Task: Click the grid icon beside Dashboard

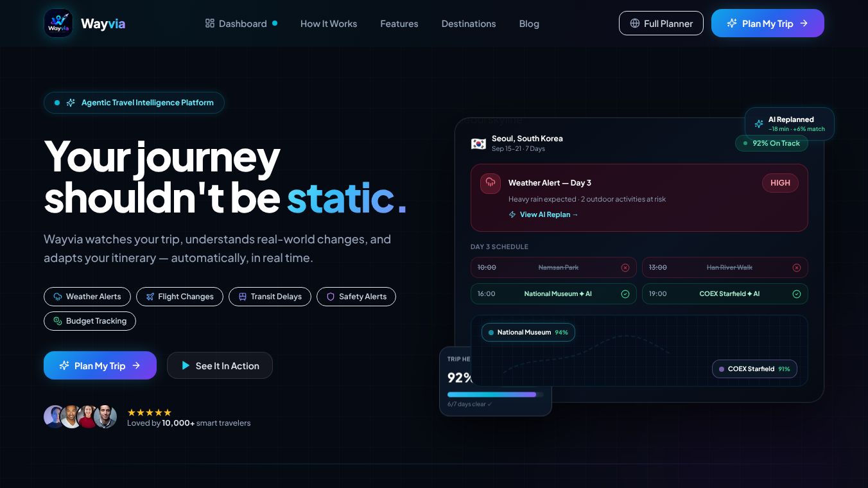Action: (210, 23)
